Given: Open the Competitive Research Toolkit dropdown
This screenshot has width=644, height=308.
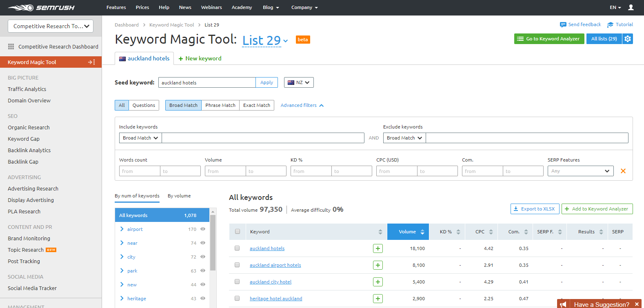Looking at the screenshot, I should click(x=51, y=26).
